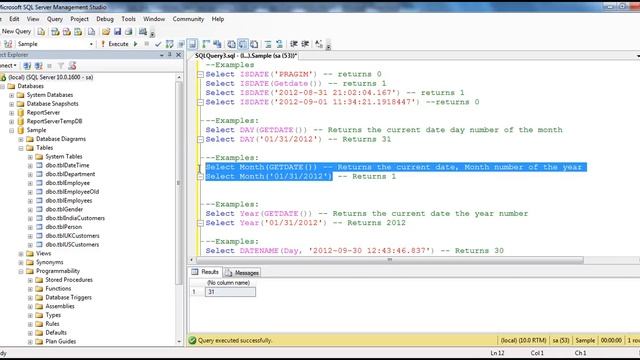Screen dimensions: 640x360
Task: Click the Change Connection icon beside Sample
Action: coord(8,44)
